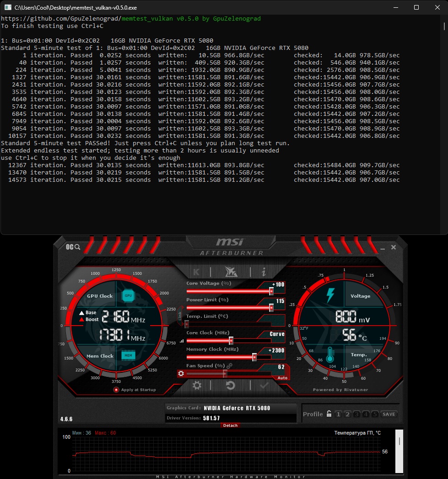Click the '17301 MHz' memory clock readout
448x479 pixels.
(x=122, y=335)
